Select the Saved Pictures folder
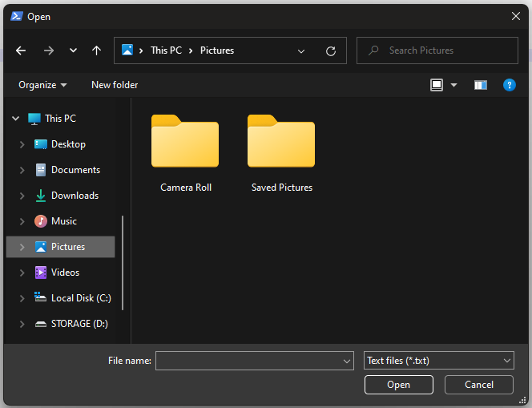532x408 pixels. [x=281, y=153]
